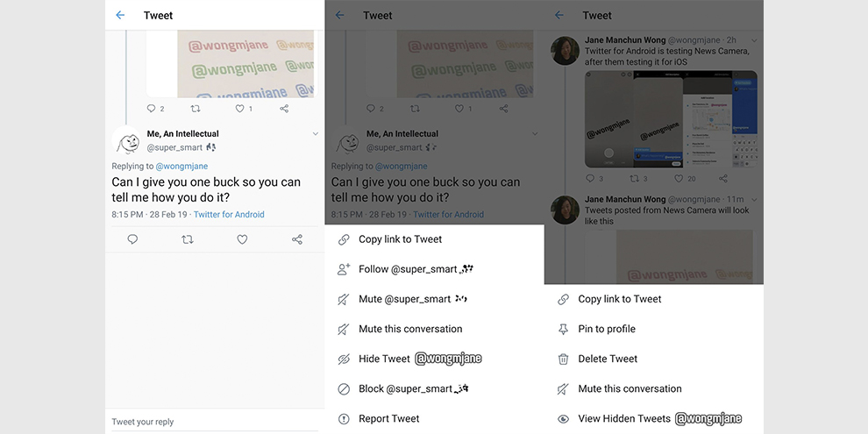This screenshot has width=868, height=434.
Task: Choose 'View Hidden Tweets' menu entry
Action: (654, 418)
